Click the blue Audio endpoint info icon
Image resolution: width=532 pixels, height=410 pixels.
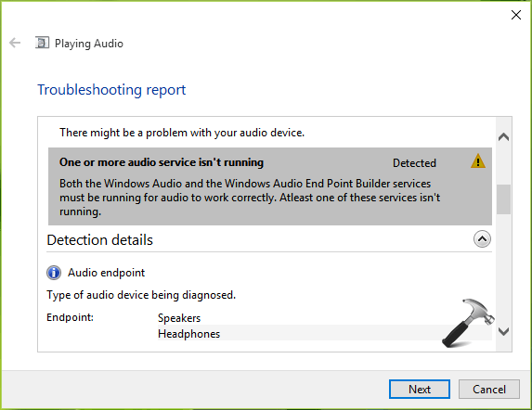coord(54,273)
